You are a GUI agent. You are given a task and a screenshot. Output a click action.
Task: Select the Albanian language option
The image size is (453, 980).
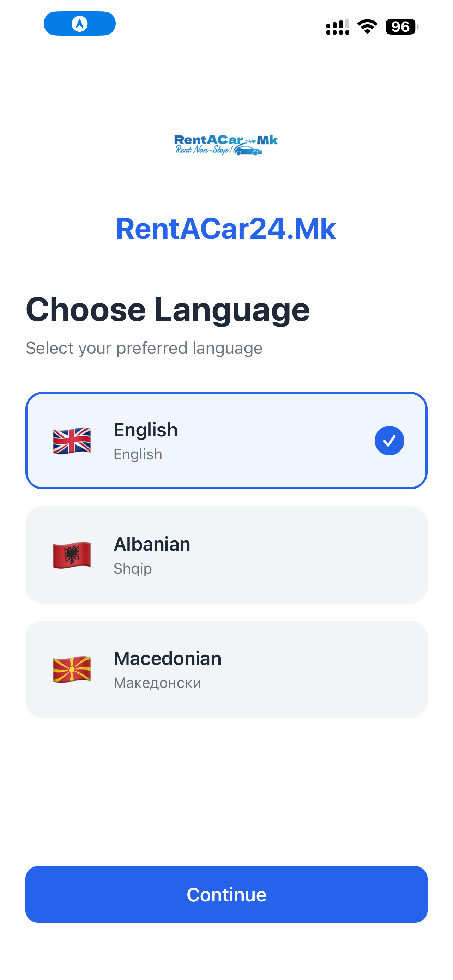226,555
